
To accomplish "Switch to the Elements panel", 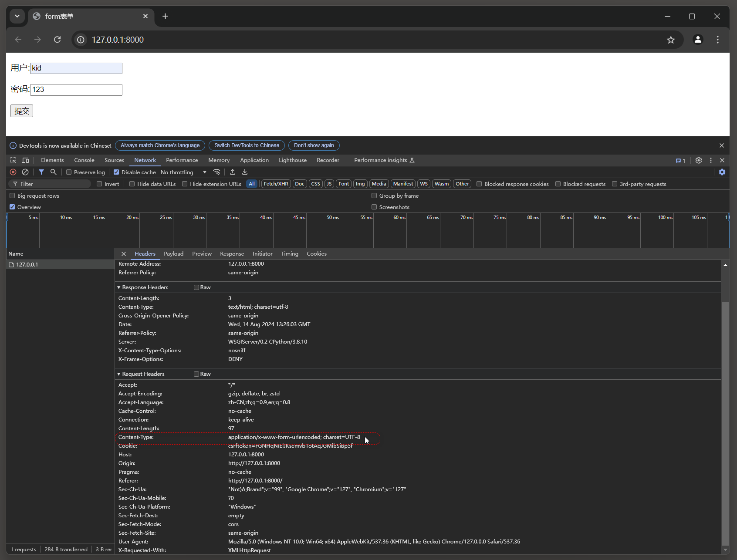I will click(x=52, y=160).
